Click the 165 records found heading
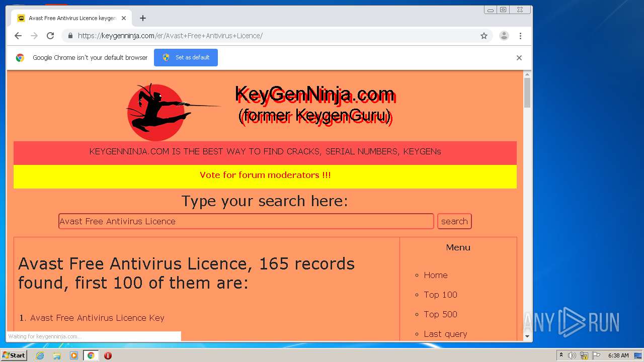 click(x=186, y=273)
